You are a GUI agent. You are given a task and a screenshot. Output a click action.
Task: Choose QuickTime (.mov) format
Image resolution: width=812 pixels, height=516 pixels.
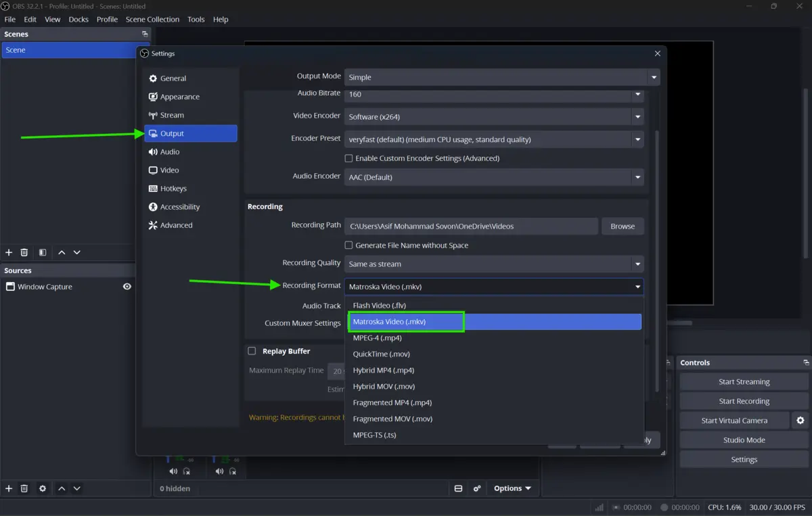494,354
